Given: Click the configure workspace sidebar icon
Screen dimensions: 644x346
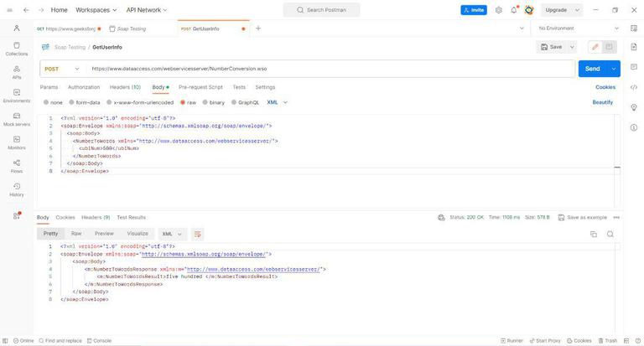Looking at the screenshot, I should coord(17,215).
